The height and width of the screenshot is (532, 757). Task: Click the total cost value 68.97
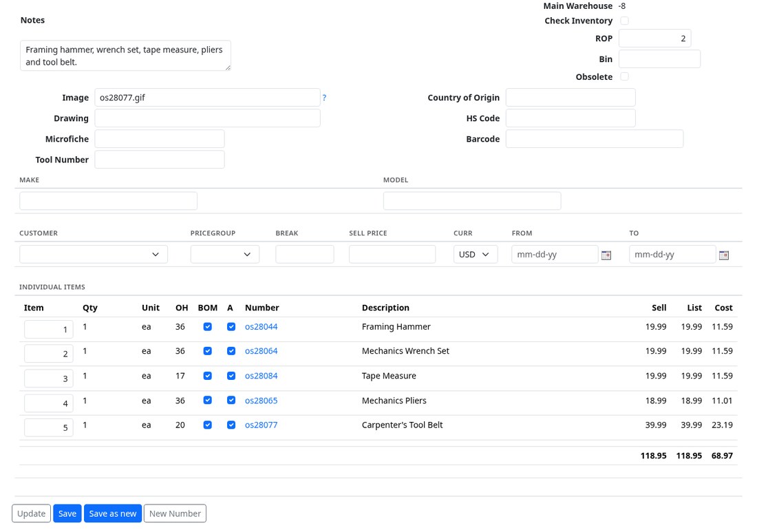click(722, 456)
